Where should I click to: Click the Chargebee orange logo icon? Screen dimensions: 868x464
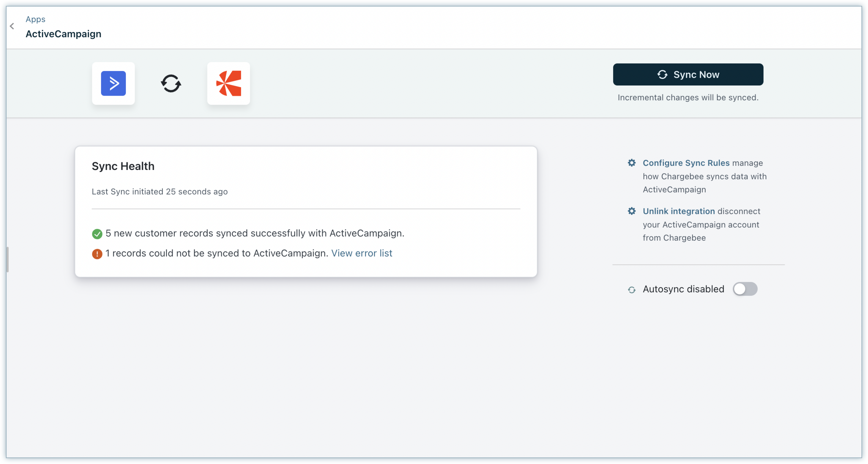click(x=228, y=83)
